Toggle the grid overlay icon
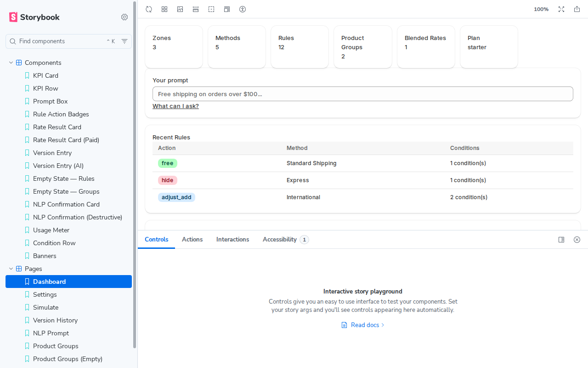Screen dimensions: 588x368 click(164, 9)
